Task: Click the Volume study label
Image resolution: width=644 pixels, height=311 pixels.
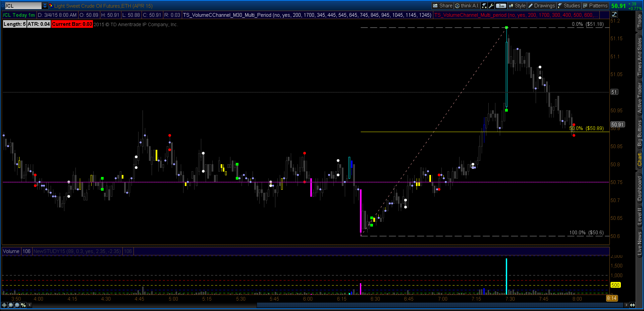Action: point(11,251)
